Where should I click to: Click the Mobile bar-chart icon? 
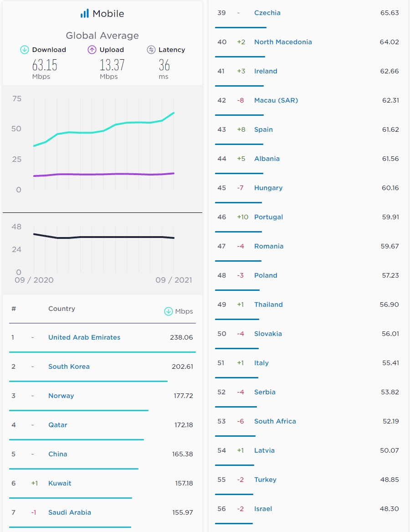click(x=85, y=14)
